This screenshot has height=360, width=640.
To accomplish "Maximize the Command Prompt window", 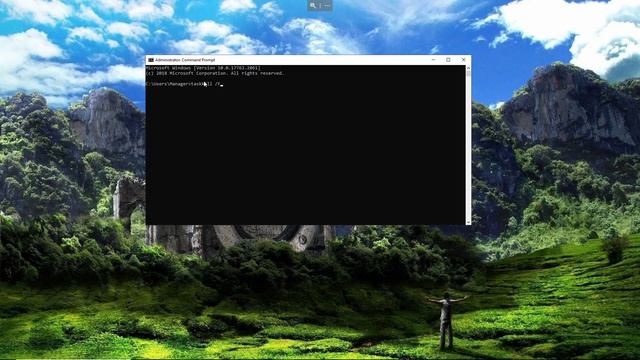I will pyautogui.click(x=448, y=60).
